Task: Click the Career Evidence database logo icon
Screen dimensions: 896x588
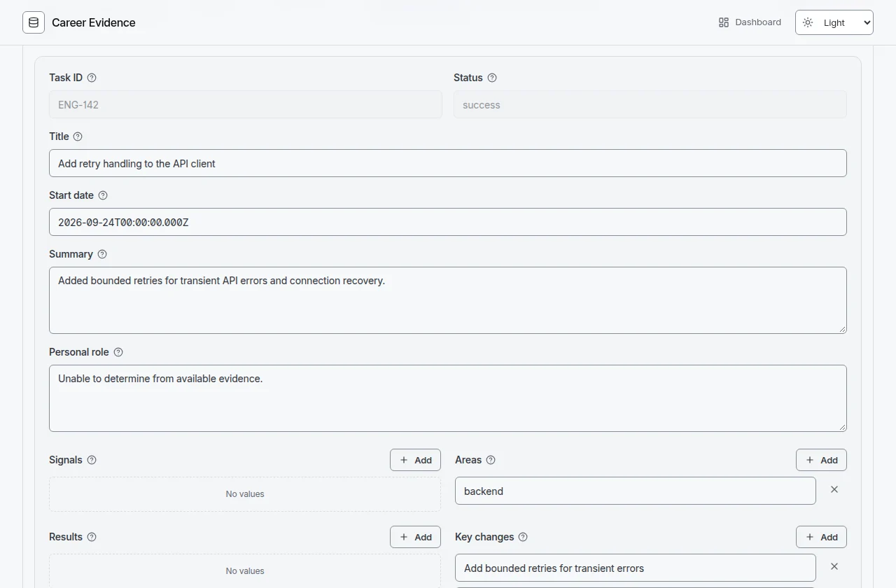Action: [x=34, y=22]
